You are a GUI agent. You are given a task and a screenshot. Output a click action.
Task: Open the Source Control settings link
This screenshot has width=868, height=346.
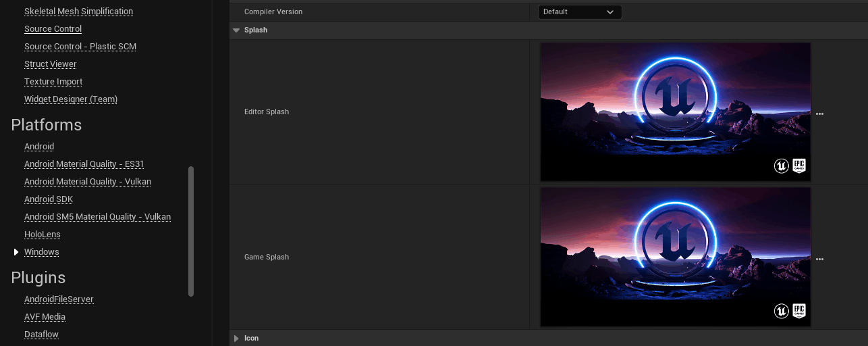53,29
